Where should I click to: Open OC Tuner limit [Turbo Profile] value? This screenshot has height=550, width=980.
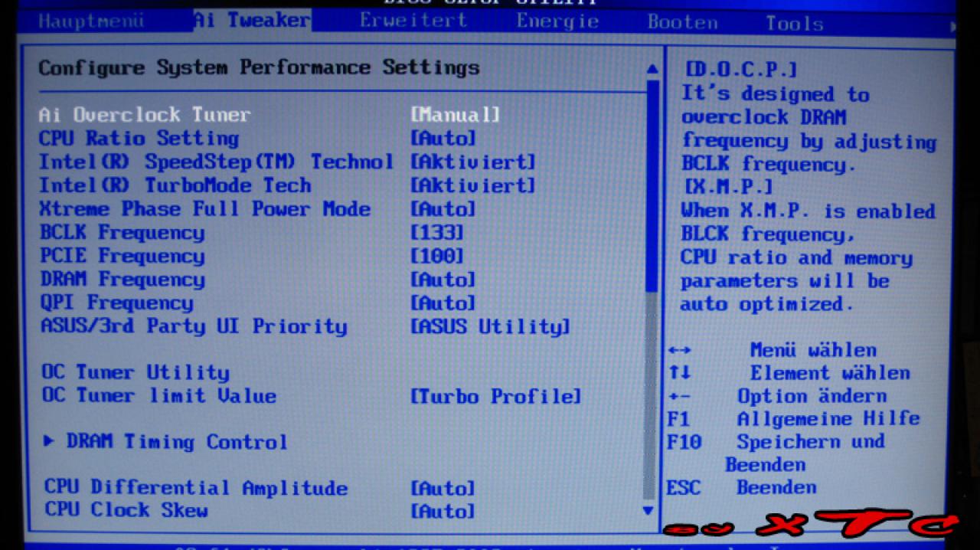pos(496,397)
